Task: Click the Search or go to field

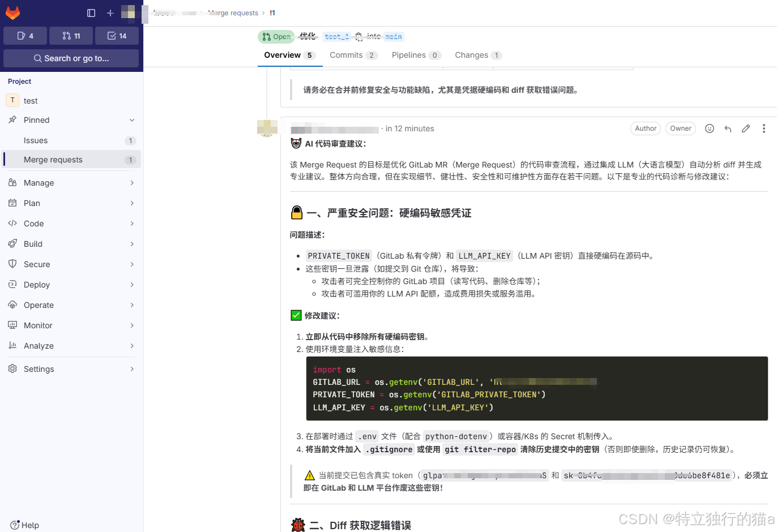Action: [71, 58]
